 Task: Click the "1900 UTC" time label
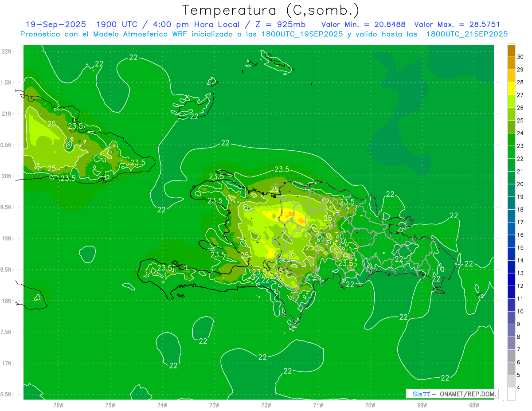[x=117, y=24]
